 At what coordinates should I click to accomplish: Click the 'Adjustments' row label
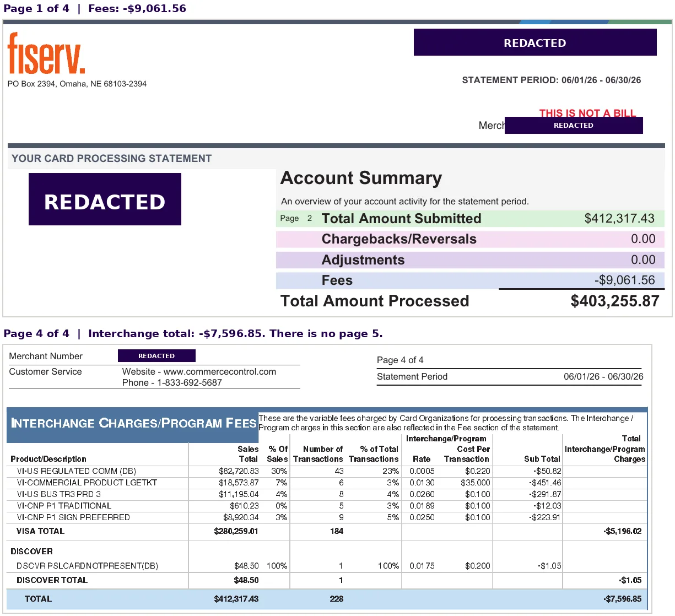(x=363, y=260)
